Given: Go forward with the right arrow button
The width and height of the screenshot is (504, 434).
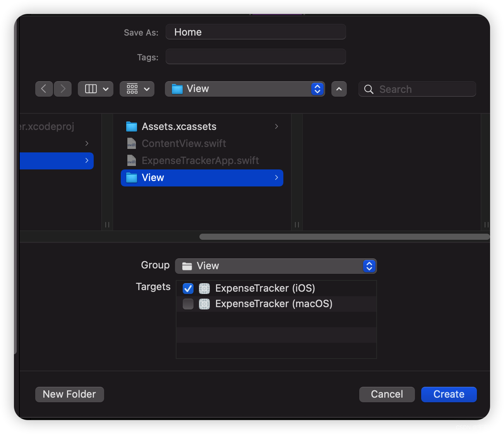Looking at the screenshot, I should [63, 89].
